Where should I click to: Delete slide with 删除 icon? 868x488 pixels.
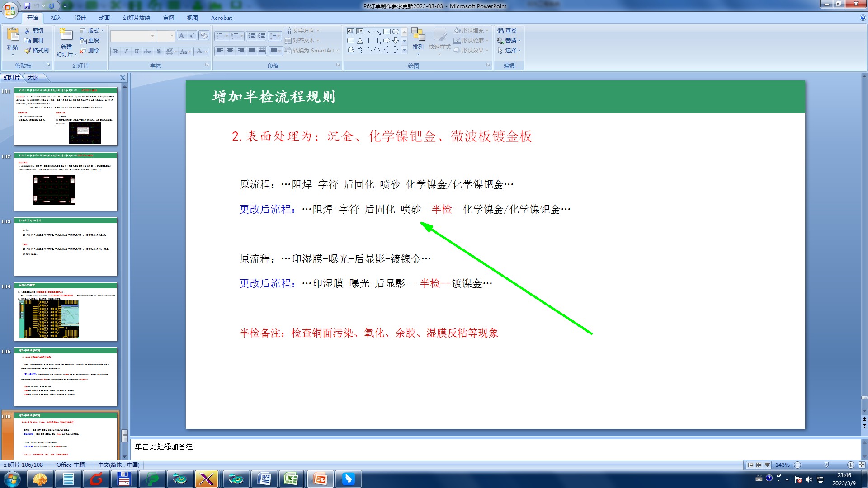[83, 51]
